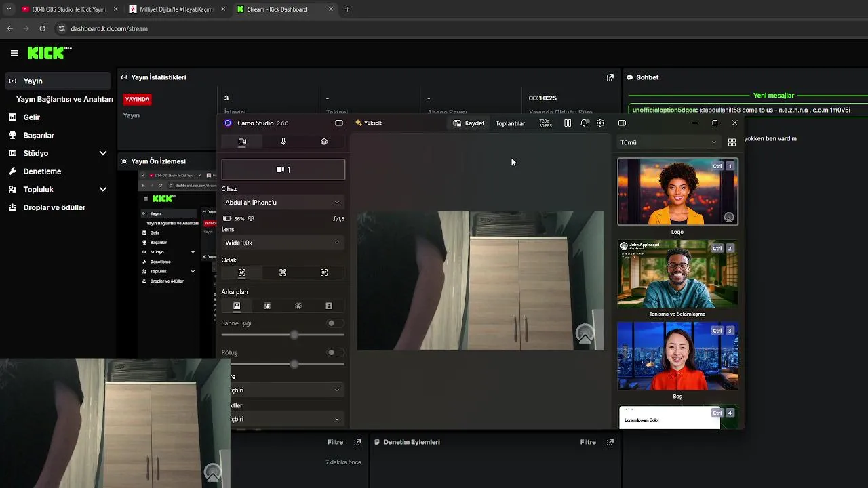The image size is (868, 488).
Task: Open the Kick hamburger menu
Action: click(14, 53)
